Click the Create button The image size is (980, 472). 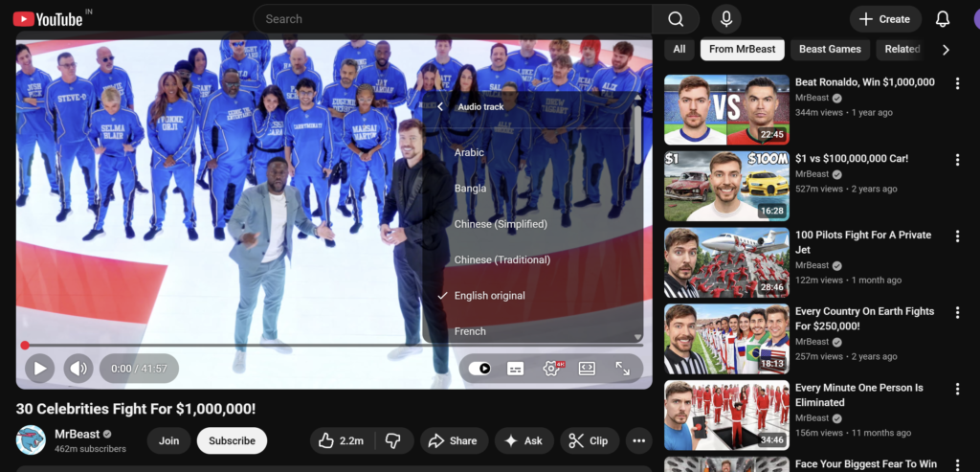pos(885,19)
